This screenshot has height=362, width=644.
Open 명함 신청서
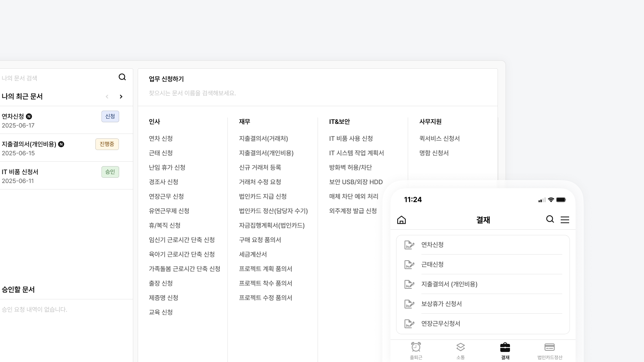(434, 153)
